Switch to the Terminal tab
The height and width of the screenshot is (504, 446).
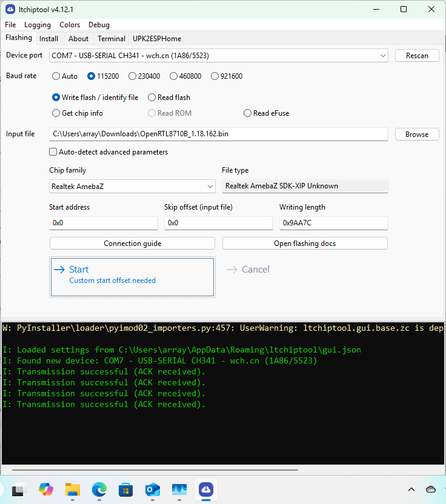click(x=111, y=39)
